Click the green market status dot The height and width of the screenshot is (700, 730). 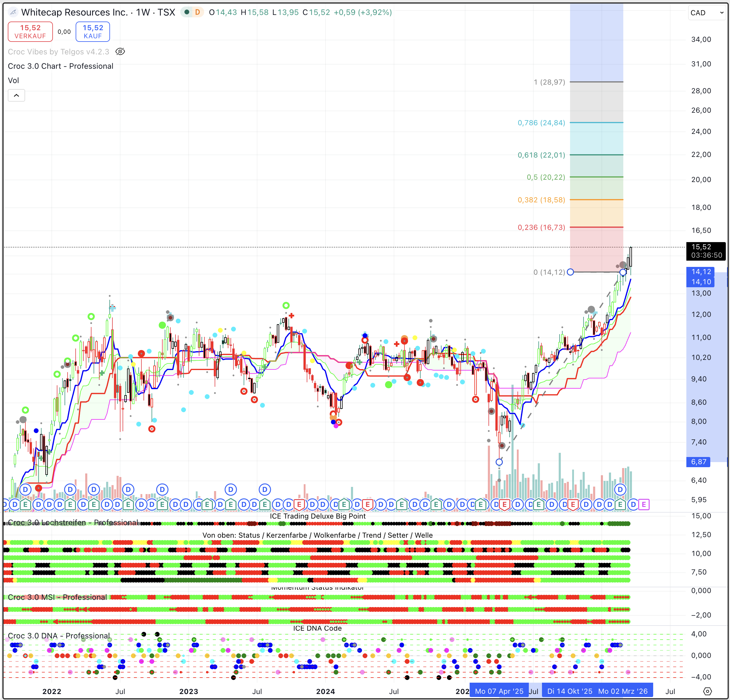click(x=187, y=12)
